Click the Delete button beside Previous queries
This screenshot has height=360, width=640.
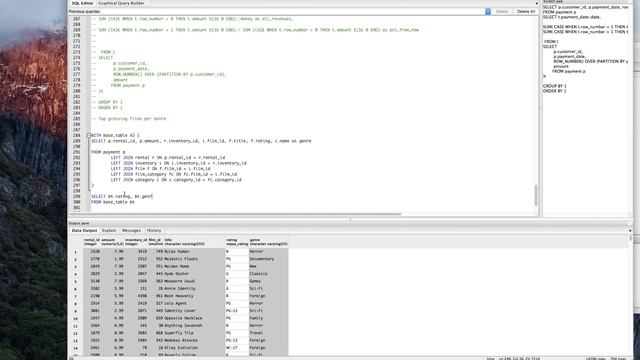coord(502,11)
